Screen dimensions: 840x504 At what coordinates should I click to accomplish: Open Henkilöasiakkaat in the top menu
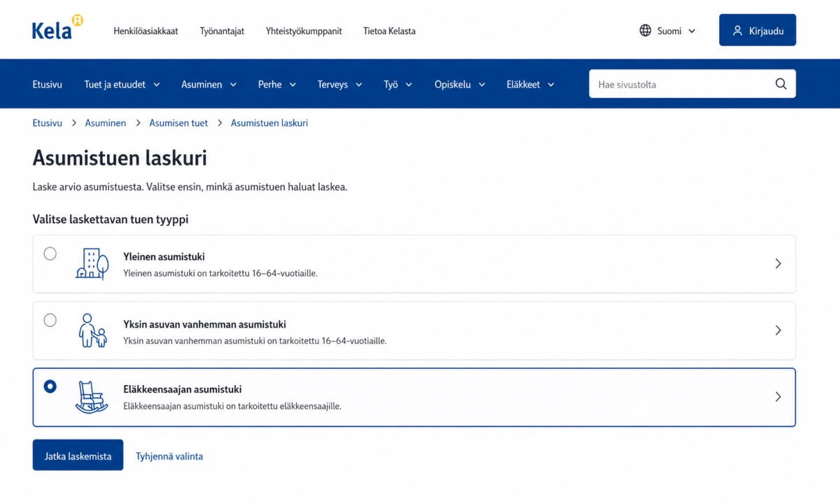point(146,31)
